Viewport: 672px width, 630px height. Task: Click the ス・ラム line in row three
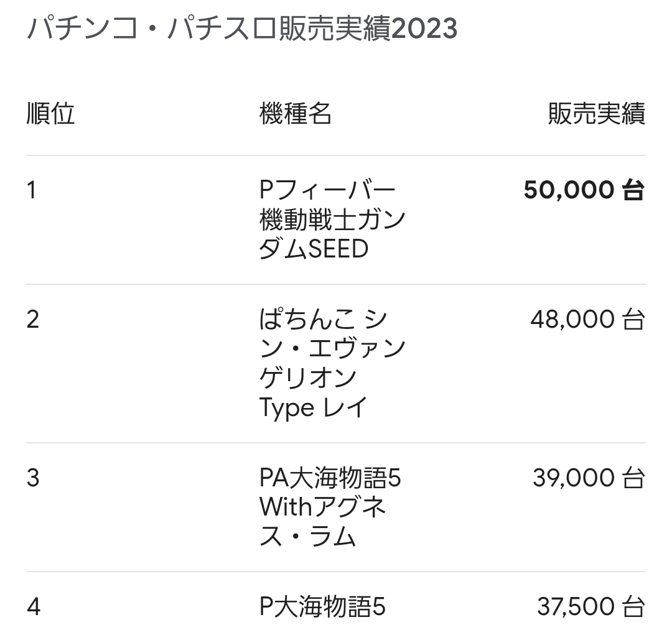307,537
